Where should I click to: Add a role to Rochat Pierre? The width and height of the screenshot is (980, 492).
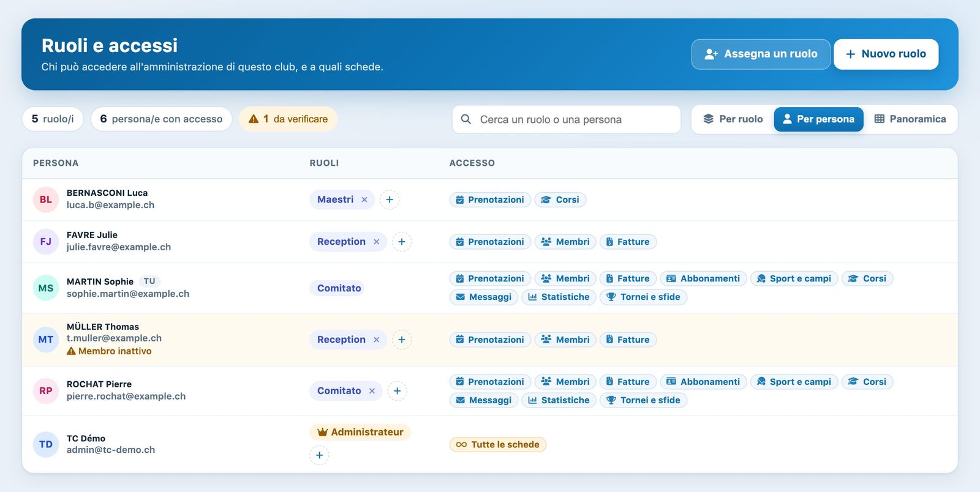397,391
